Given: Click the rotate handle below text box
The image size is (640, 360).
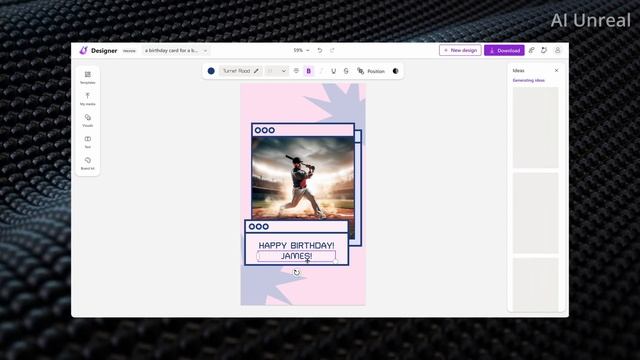Looking at the screenshot, I should coord(296,272).
